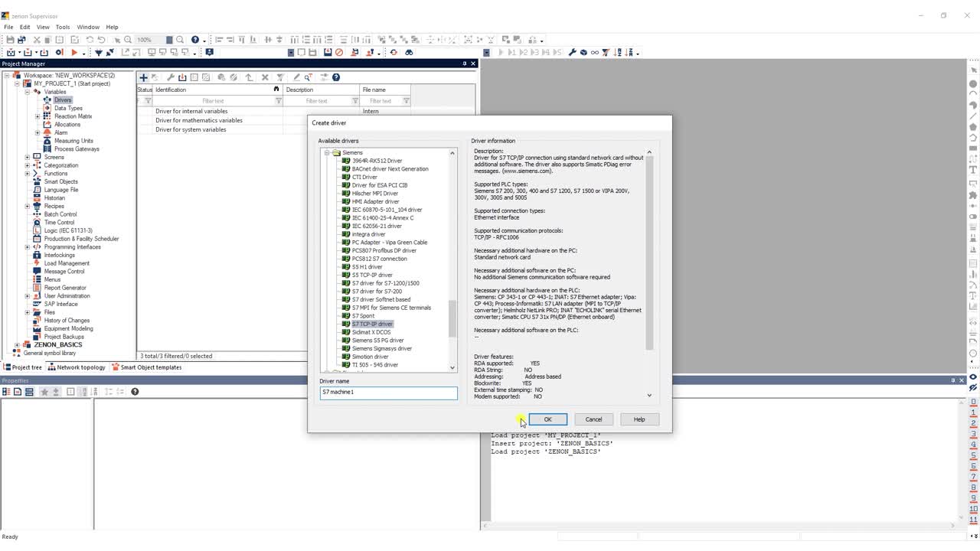Open the Time Control module icon

38,223
